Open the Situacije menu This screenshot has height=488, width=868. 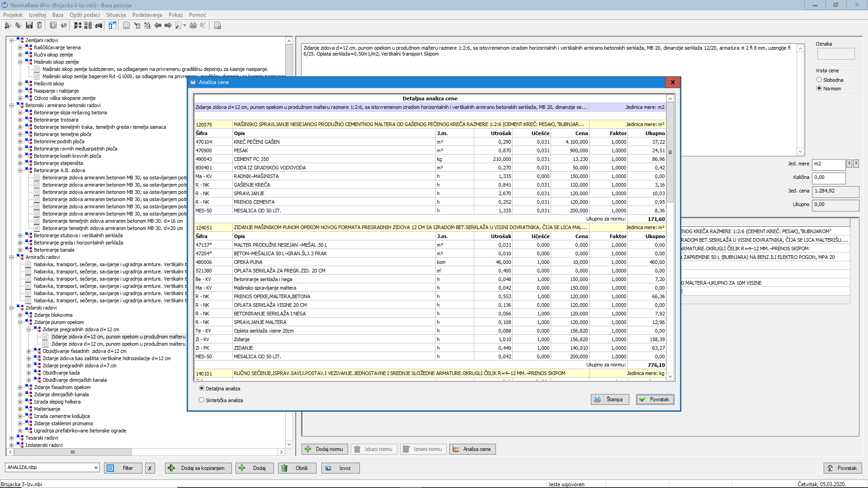pos(116,15)
